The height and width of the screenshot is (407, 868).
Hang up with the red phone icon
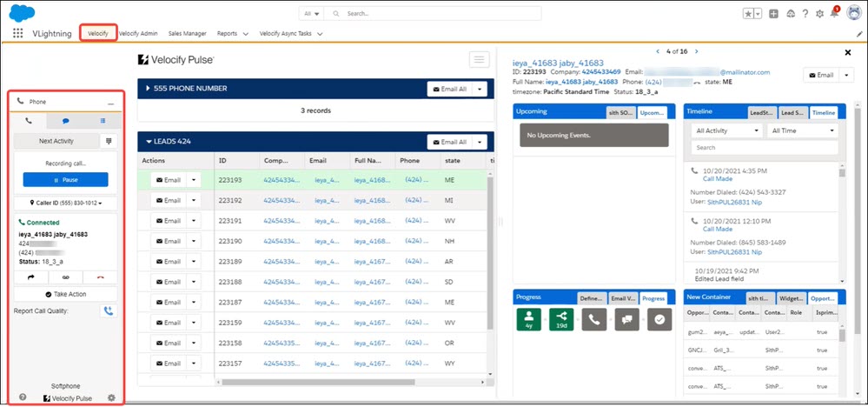click(x=100, y=277)
